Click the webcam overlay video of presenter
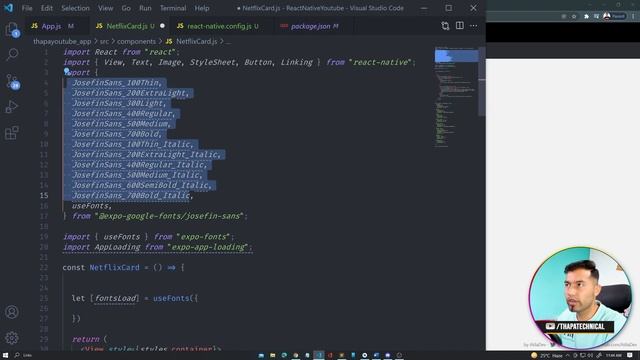The width and height of the screenshot is (640, 360). [x=580, y=298]
